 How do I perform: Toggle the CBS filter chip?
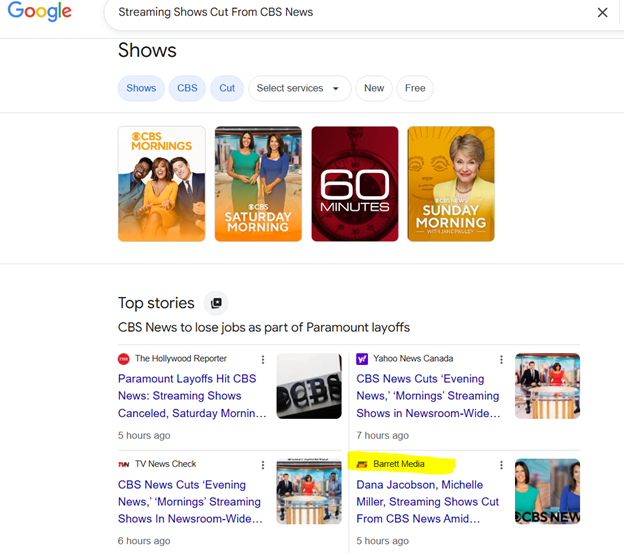point(187,88)
